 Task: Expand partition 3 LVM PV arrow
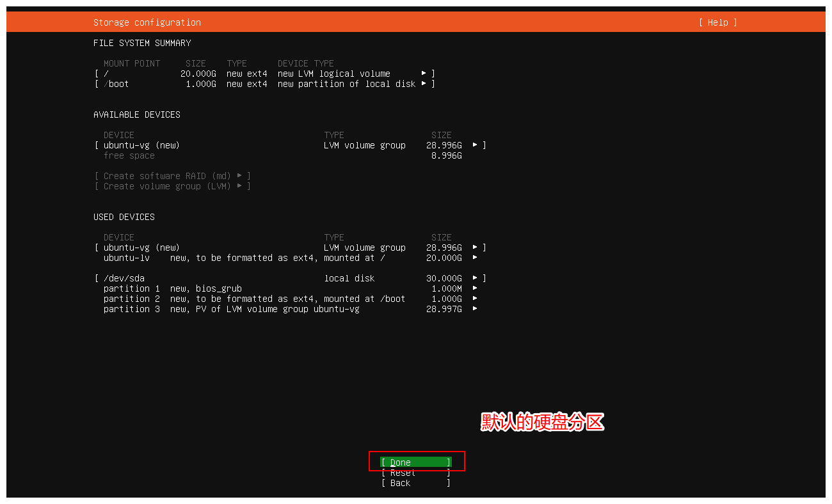pos(475,309)
